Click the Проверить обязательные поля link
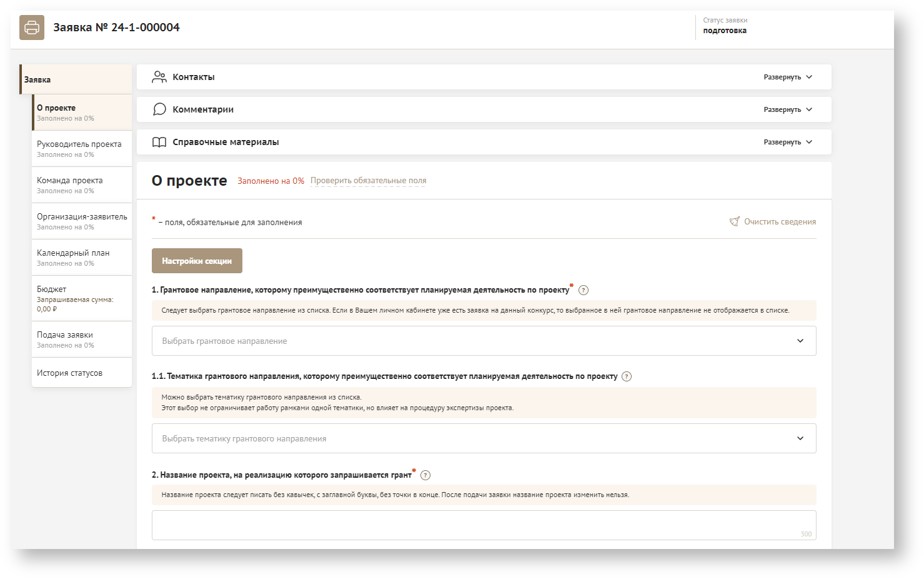The width and height of the screenshot is (924, 579). click(368, 181)
